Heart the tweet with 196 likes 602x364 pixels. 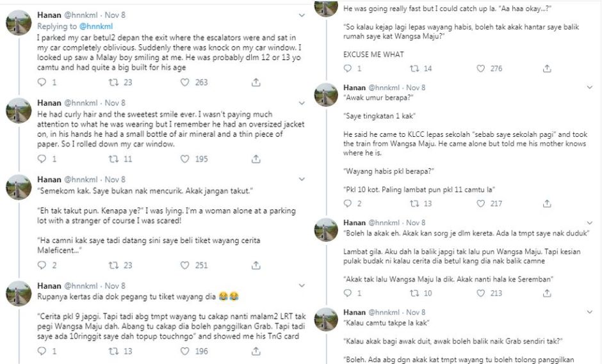click(185, 351)
